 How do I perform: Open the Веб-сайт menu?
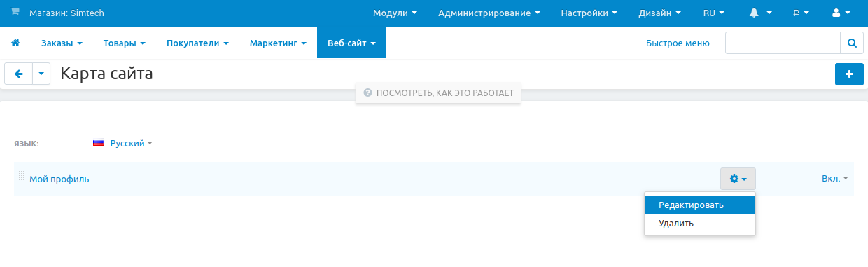tap(351, 43)
